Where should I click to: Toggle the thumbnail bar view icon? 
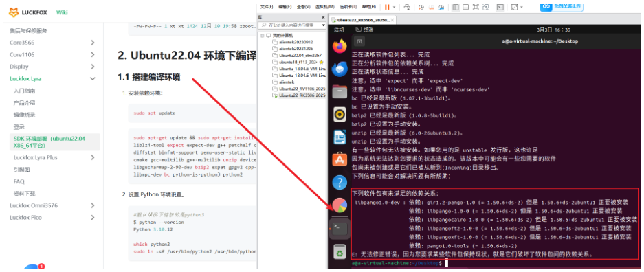466,7
